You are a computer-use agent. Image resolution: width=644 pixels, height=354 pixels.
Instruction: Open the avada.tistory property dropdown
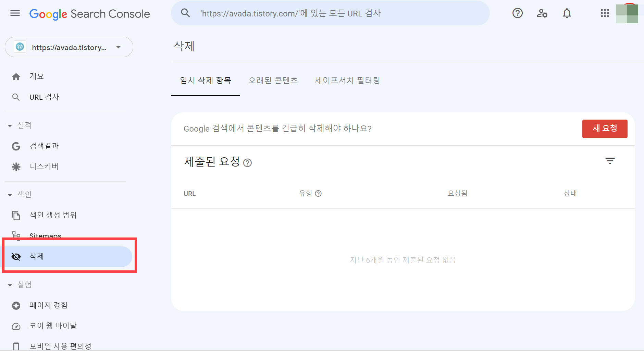[x=118, y=47]
